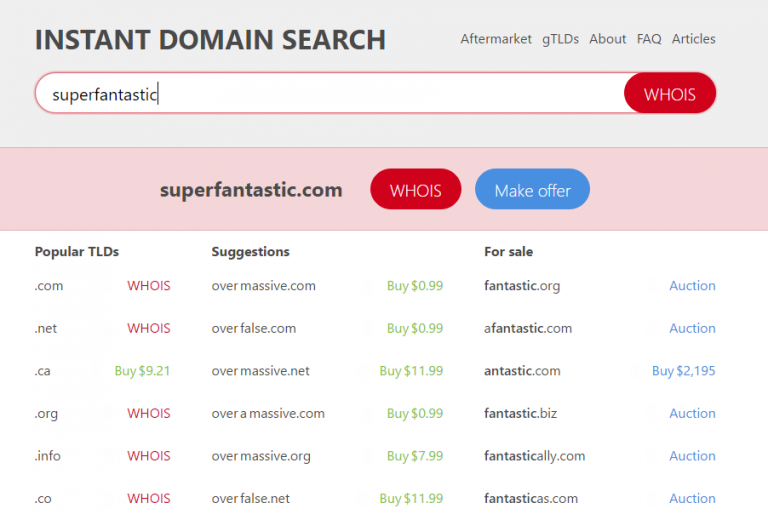Screen dimensions: 768x520
Task: Open the About page link
Action: point(607,39)
